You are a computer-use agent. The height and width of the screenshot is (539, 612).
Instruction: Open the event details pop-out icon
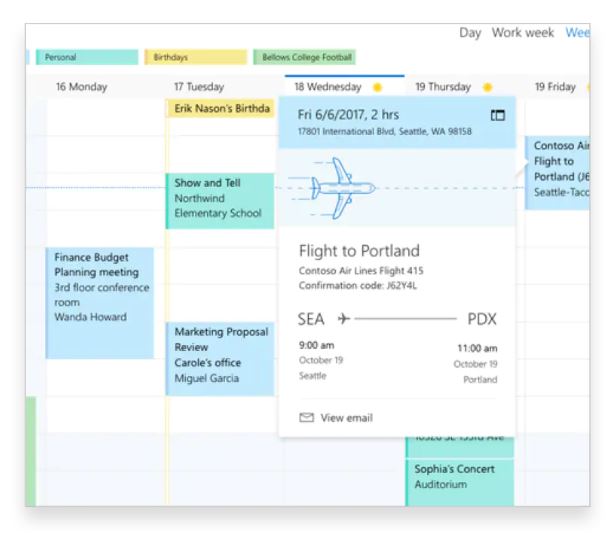coord(498,115)
